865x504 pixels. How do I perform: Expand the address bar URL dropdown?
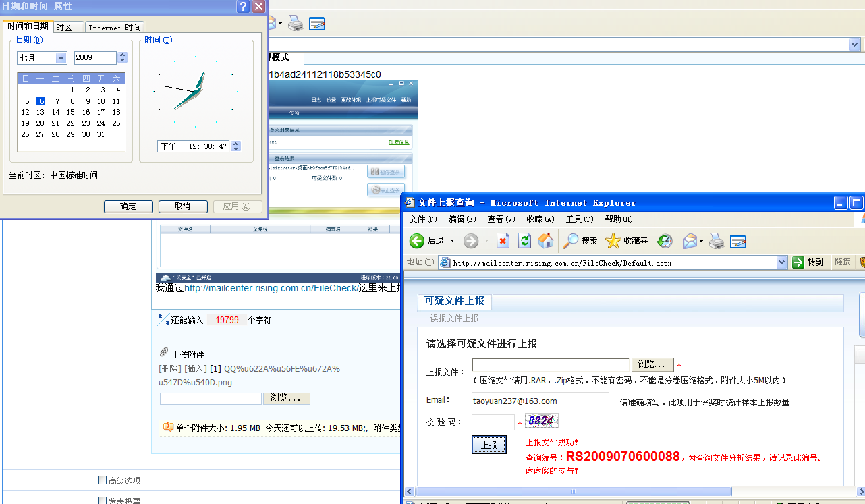[782, 262]
